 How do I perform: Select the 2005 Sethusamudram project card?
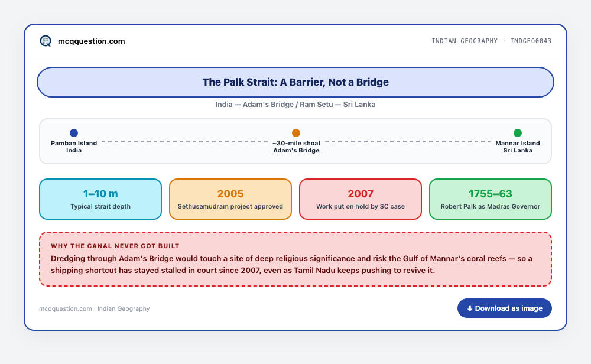tap(230, 199)
